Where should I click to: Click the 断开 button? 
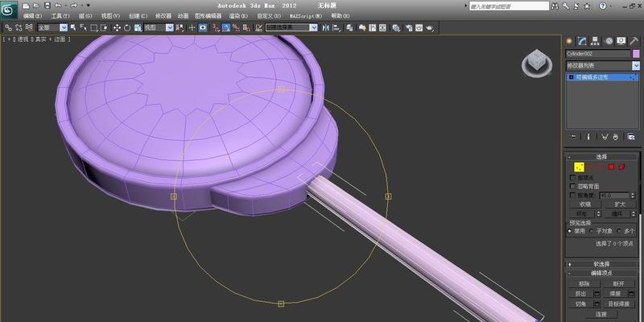(618, 284)
